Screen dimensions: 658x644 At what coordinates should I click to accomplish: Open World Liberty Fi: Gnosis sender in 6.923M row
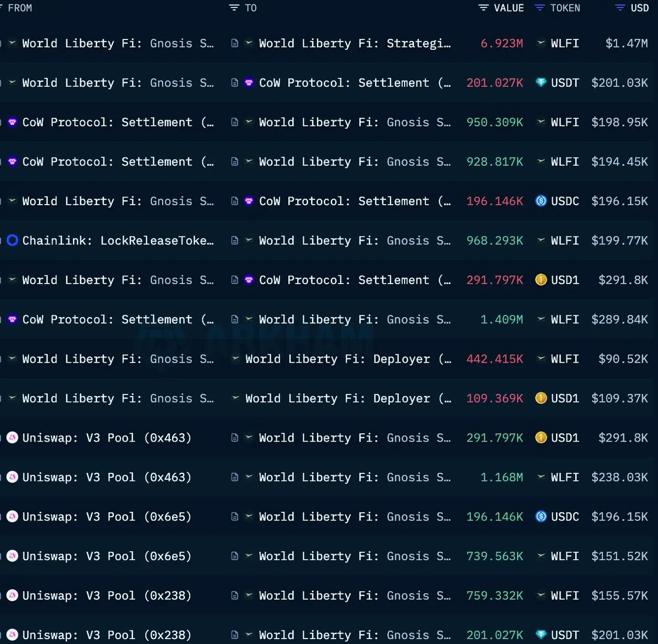pos(118,43)
